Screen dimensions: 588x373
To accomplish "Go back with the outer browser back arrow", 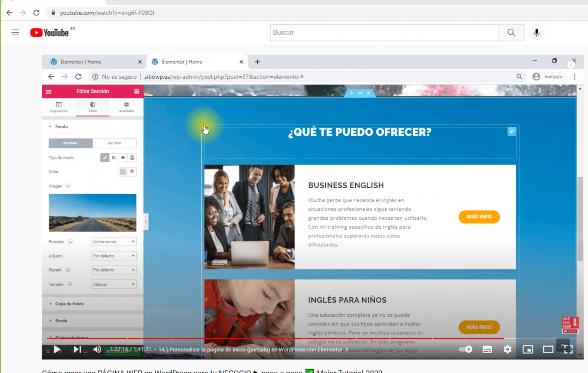I will (9, 13).
